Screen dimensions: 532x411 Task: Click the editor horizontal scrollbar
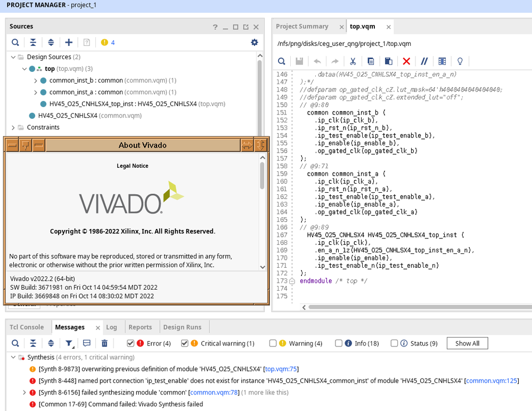[420, 307]
